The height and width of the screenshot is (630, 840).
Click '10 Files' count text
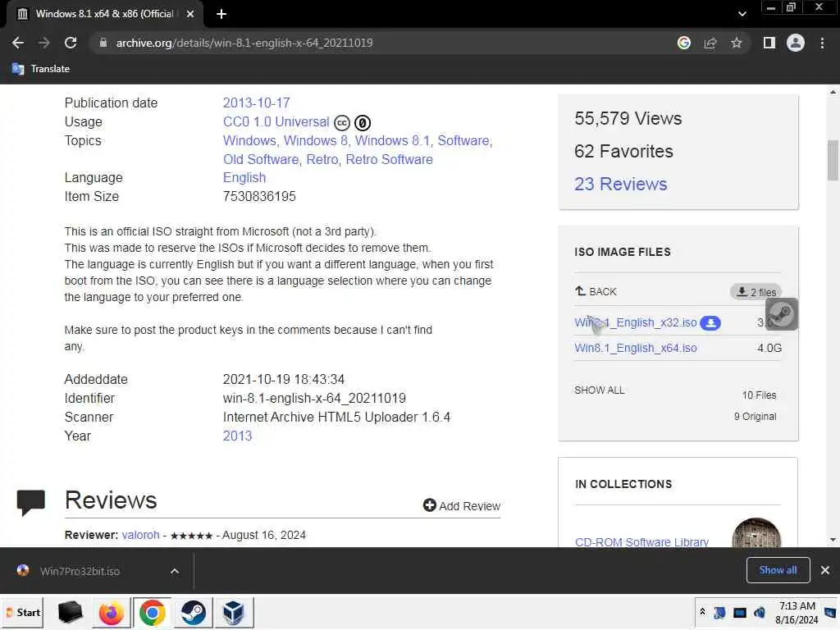coord(759,395)
